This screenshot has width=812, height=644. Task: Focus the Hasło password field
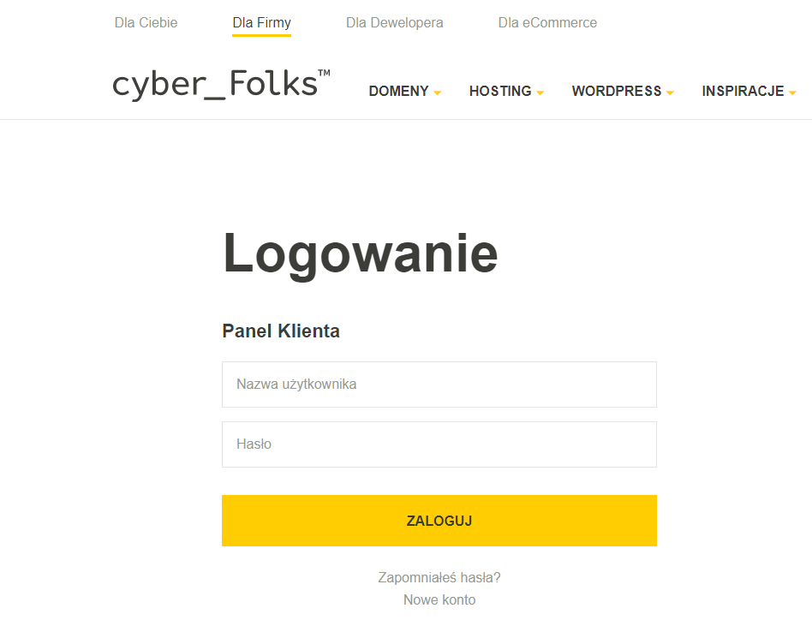pos(439,444)
